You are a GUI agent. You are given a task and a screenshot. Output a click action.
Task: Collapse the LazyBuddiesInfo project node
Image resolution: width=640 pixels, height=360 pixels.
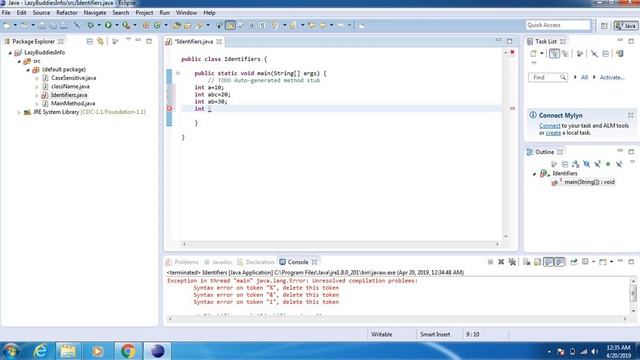tap(10, 53)
